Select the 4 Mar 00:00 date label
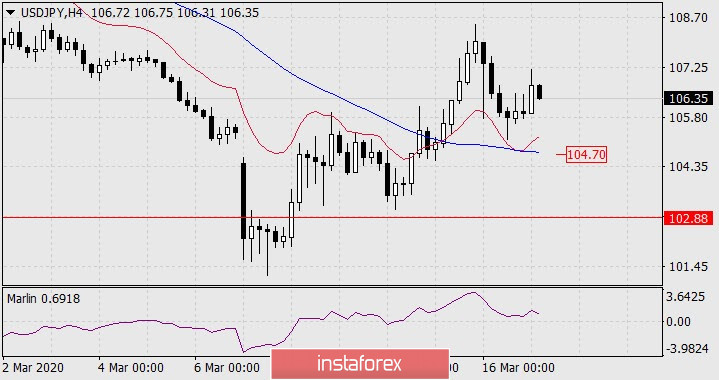719x380 pixels. (131, 368)
